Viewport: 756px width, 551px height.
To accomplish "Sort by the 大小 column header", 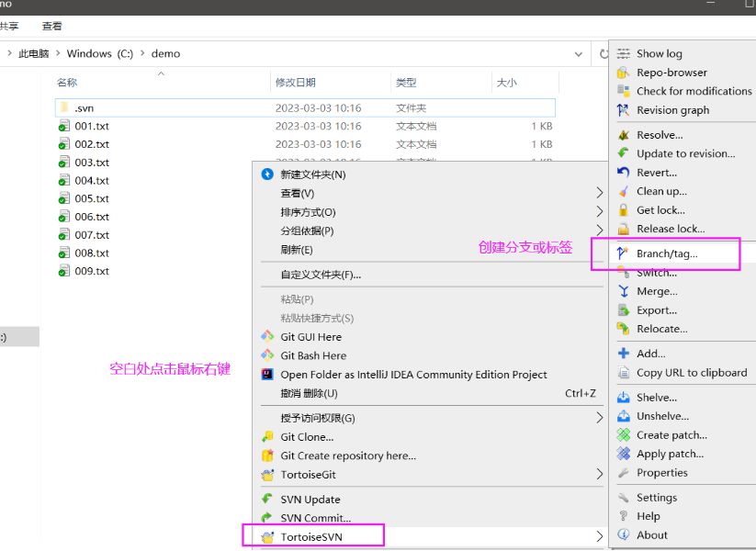I will point(507,83).
